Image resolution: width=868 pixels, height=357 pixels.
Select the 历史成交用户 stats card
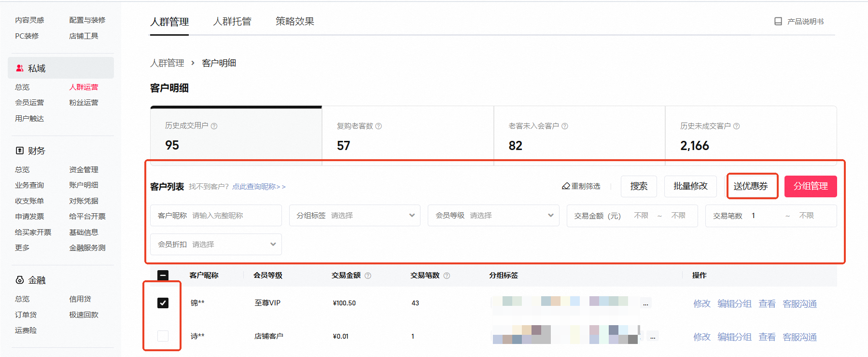(236, 136)
